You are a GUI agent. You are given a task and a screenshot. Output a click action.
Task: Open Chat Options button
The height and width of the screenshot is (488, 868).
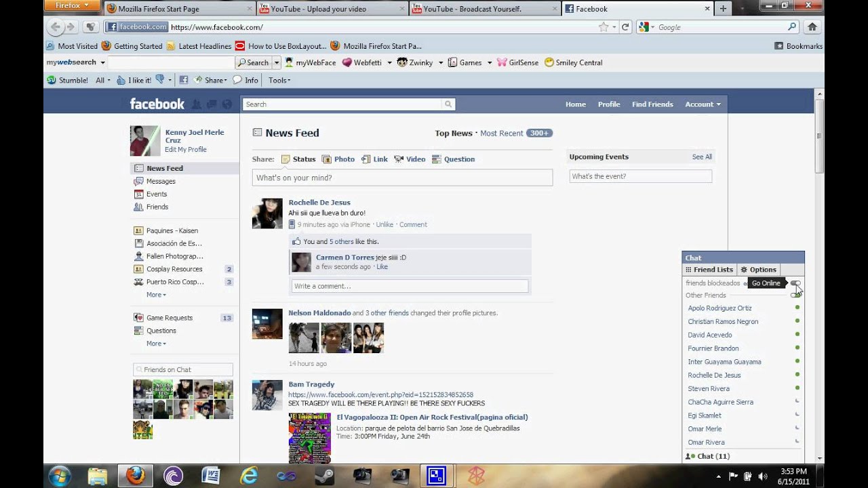point(758,270)
